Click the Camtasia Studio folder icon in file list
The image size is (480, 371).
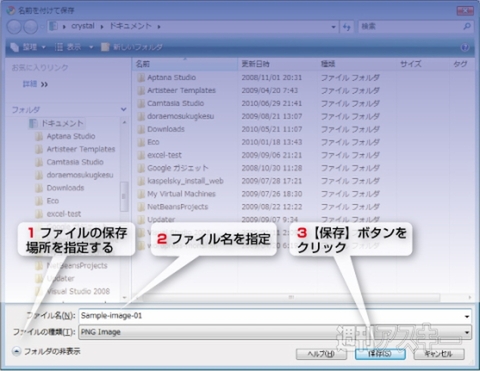coord(141,103)
